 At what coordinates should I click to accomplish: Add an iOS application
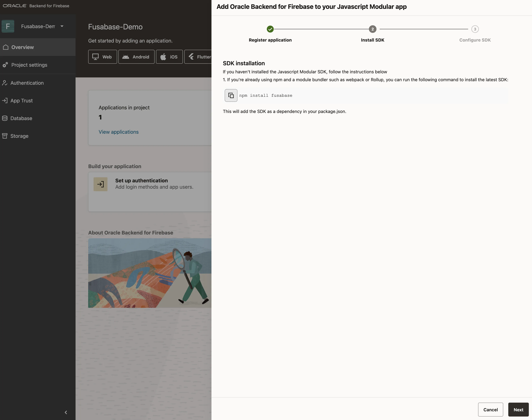tap(169, 57)
